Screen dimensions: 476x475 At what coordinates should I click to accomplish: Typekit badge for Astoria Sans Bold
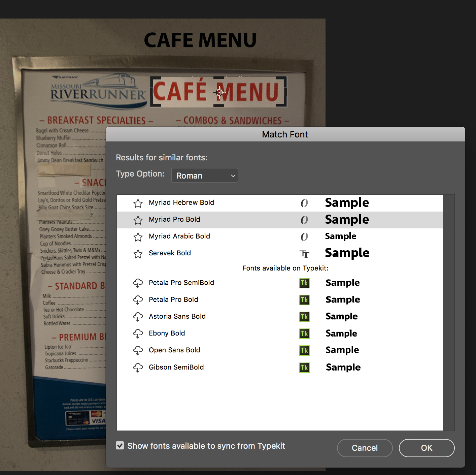[304, 317]
